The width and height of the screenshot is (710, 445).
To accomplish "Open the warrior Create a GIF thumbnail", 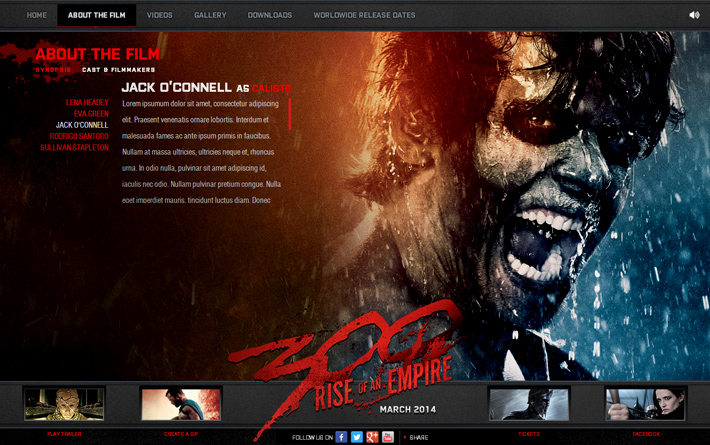I will [181, 404].
